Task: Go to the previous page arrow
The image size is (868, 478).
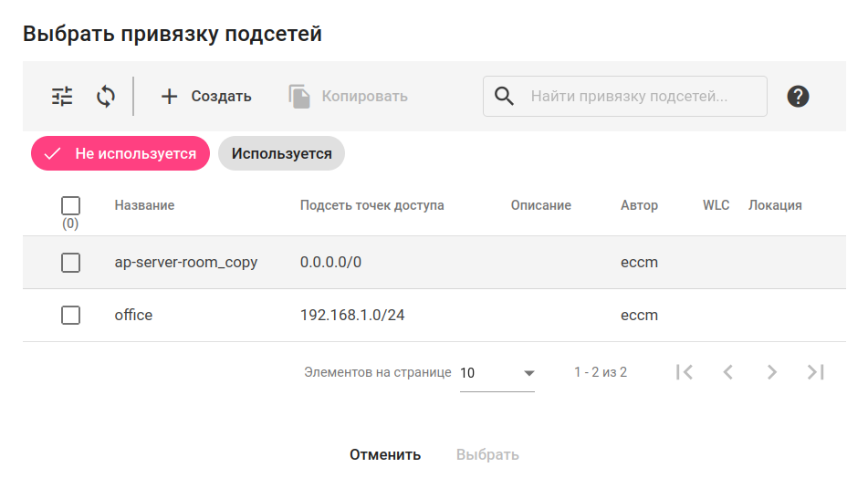Action: [x=728, y=372]
